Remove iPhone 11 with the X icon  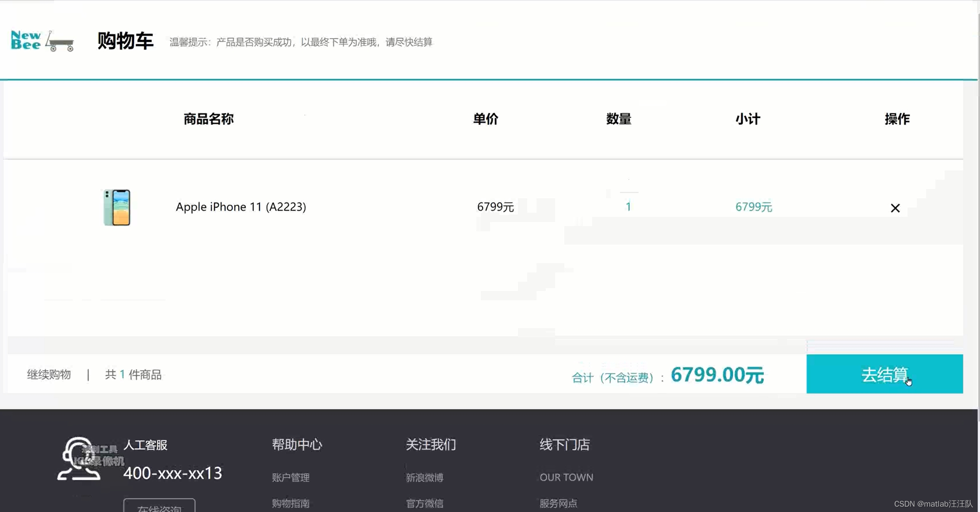(x=895, y=208)
